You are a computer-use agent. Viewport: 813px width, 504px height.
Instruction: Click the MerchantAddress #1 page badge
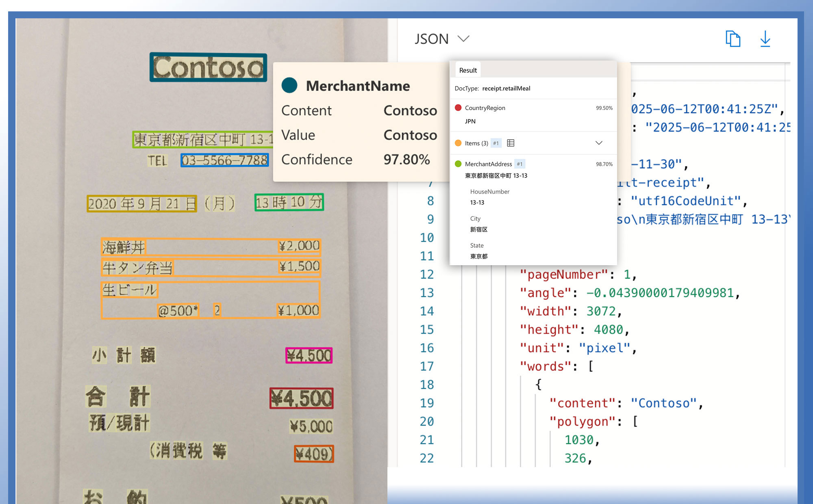point(520,164)
